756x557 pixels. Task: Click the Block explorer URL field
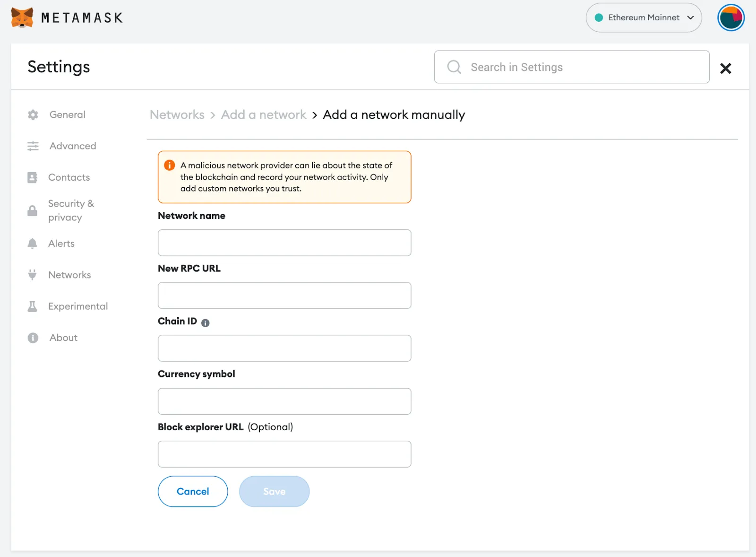(x=284, y=454)
